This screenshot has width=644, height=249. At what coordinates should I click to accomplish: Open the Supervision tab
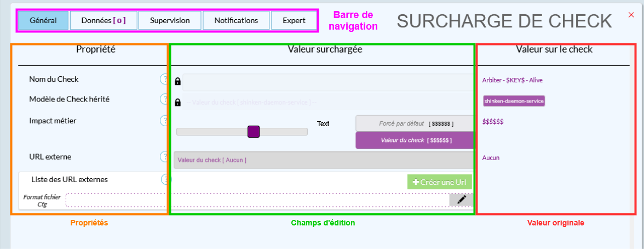(170, 20)
